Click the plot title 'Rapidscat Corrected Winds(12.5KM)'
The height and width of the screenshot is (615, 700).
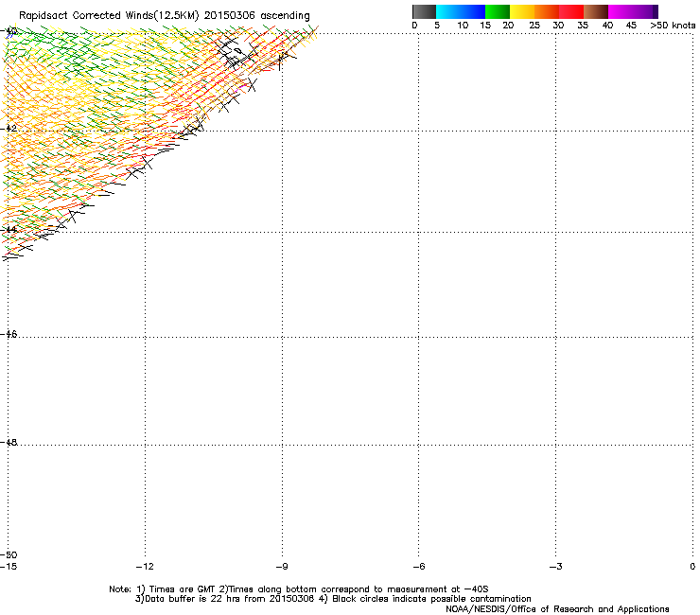[x=109, y=16]
